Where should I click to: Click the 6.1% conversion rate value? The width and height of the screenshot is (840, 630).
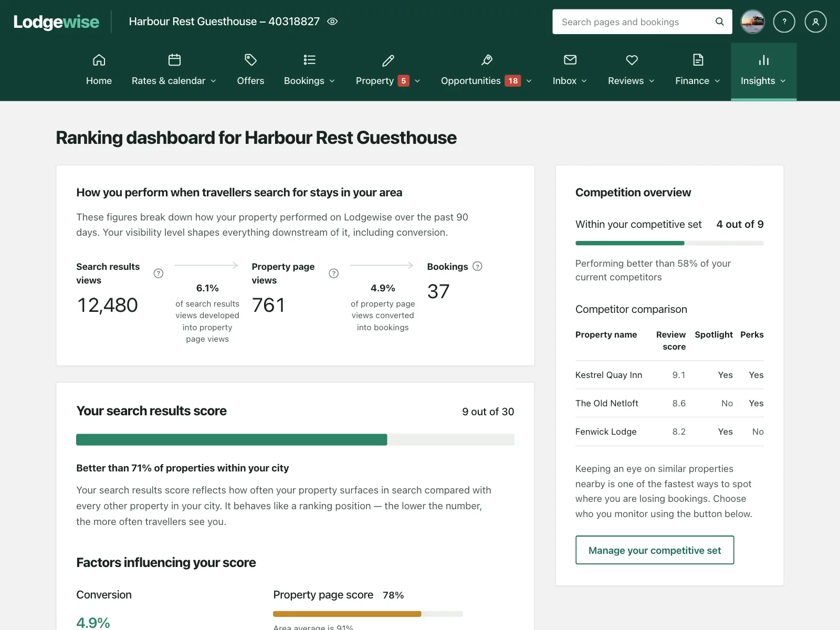tap(207, 288)
